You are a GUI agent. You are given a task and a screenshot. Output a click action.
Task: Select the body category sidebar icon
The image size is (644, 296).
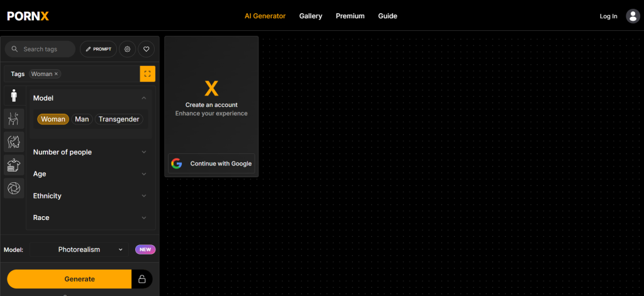[x=14, y=118]
